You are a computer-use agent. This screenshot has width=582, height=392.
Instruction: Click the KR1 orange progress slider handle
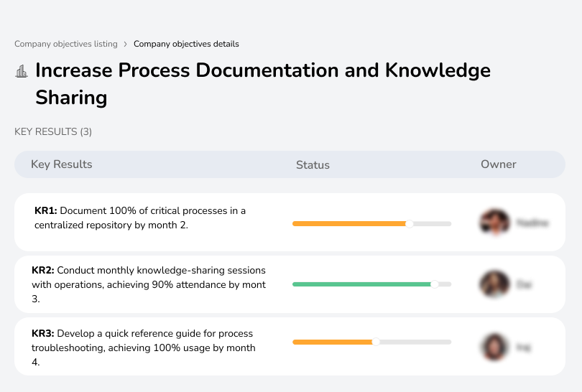409,223
